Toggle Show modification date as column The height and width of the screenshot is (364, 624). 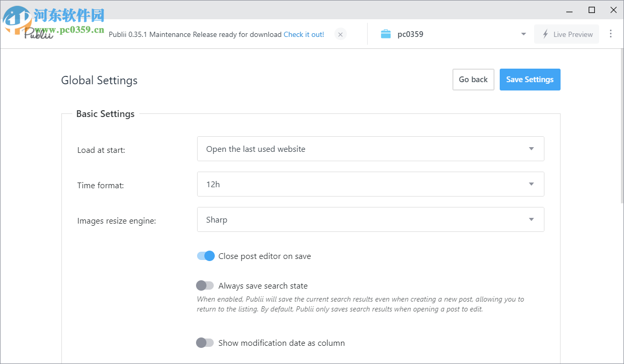coord(205,343)
